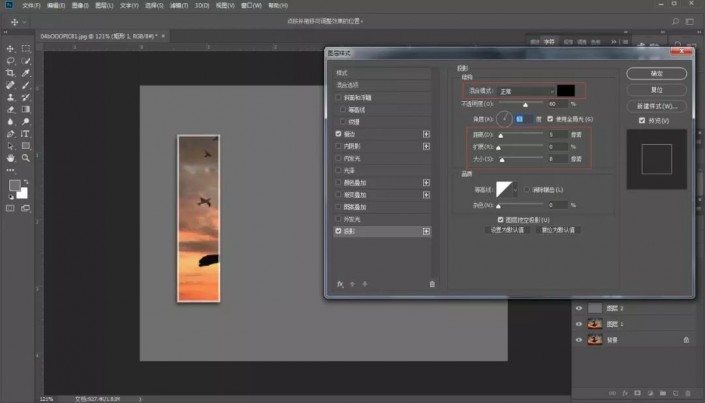
Task: Click the 新建样式 (New Style) button
Action: (656, 105)
